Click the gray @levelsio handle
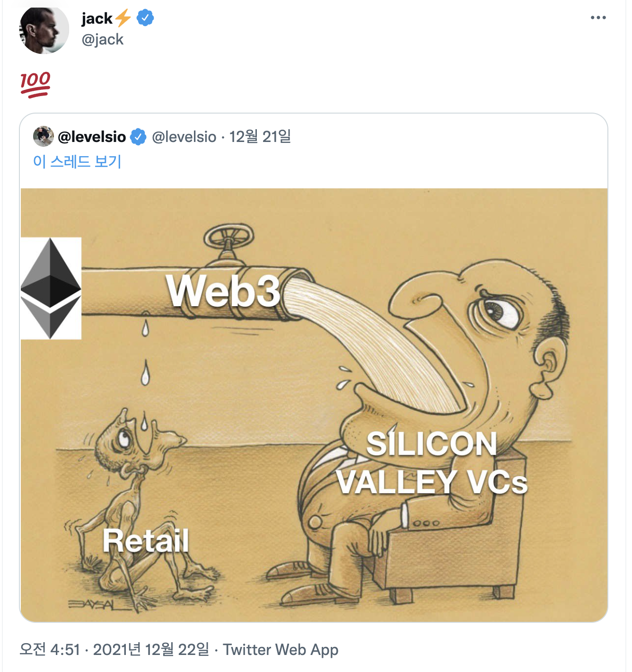Viewport: 632px width, 672px height. (184, 137)
